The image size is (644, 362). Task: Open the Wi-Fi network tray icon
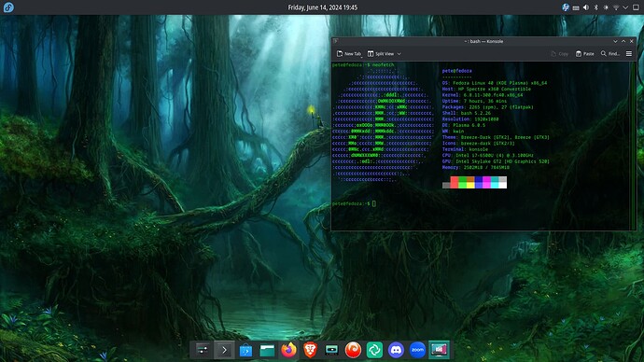[616, 7]
